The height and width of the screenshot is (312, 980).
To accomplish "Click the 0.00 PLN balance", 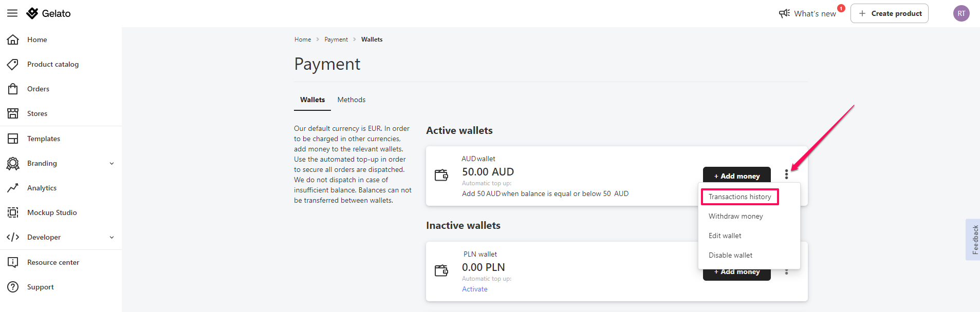I will [483, 267].
